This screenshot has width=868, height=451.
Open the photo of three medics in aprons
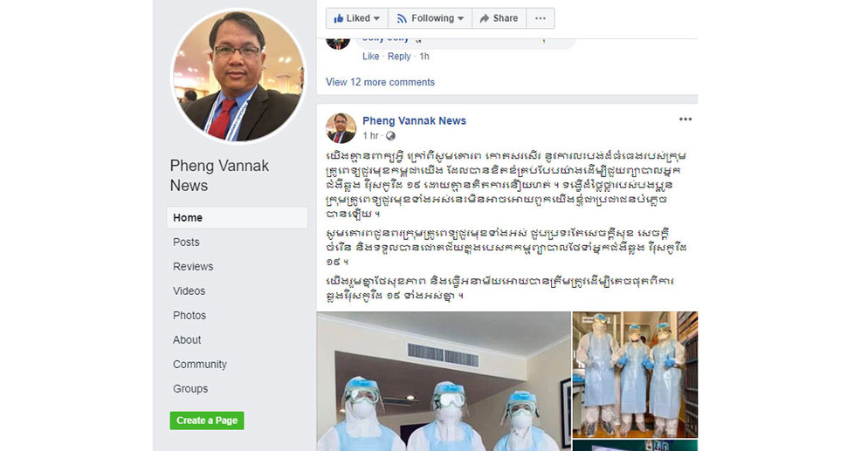(635, 375)
